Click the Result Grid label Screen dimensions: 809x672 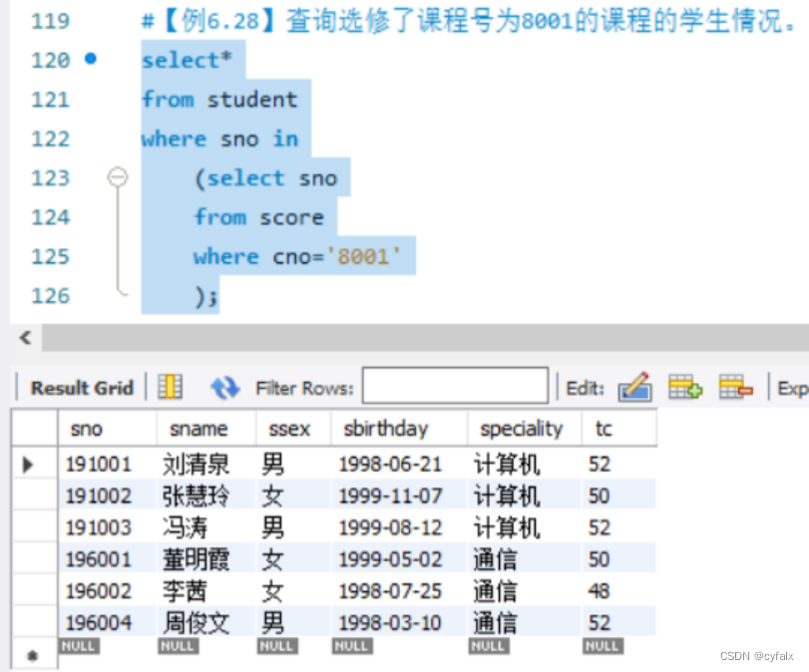click(82, 388)
